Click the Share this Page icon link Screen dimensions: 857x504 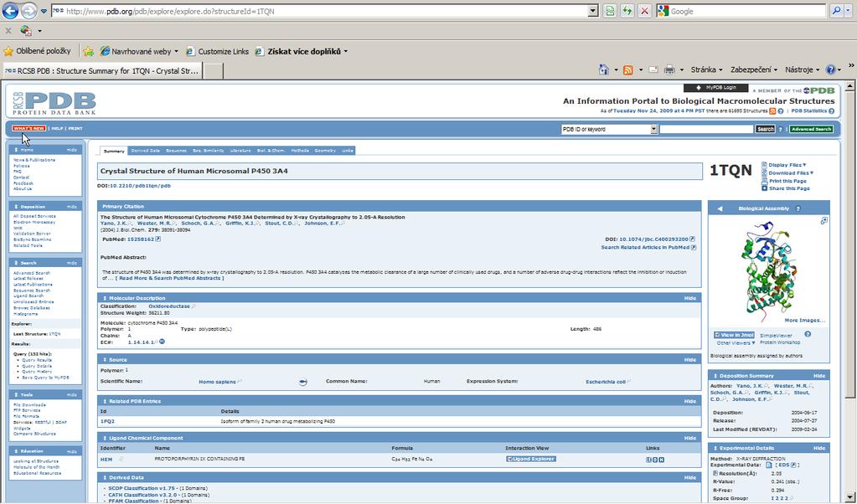[764, 188]
